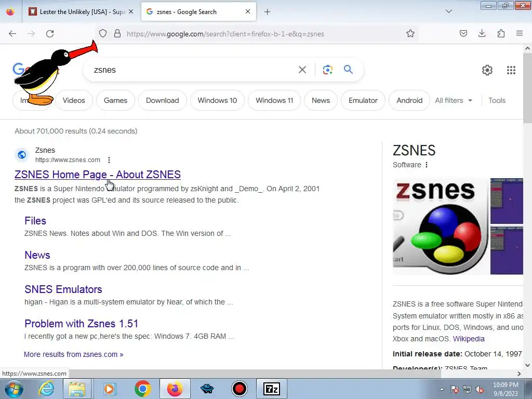Click the https://www.zsnes.com result URL

point(68,160)
